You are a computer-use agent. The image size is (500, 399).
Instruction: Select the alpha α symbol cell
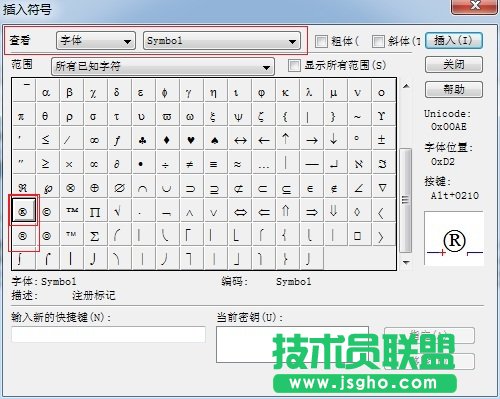48,91
